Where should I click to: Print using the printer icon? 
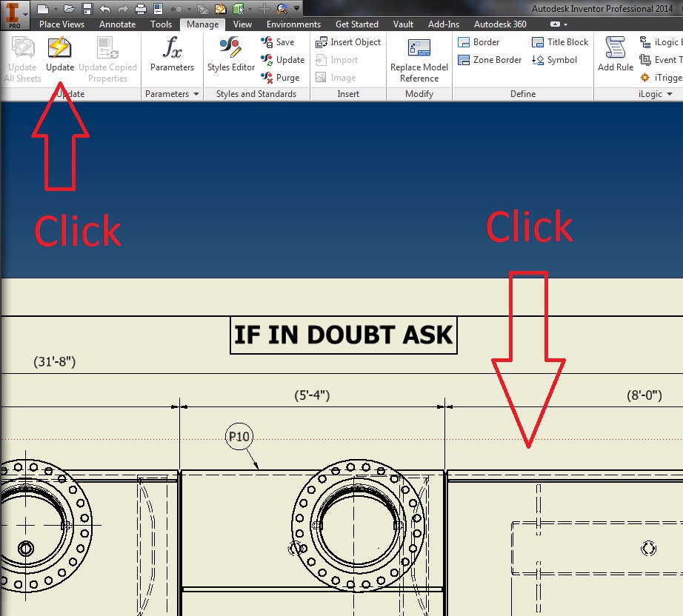[140, 8]
